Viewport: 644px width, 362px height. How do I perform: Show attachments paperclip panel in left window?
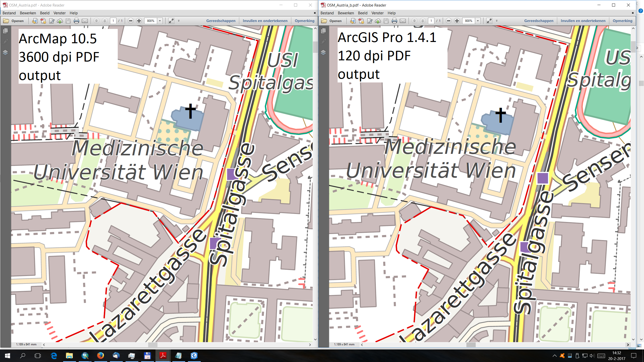point(5,42)
